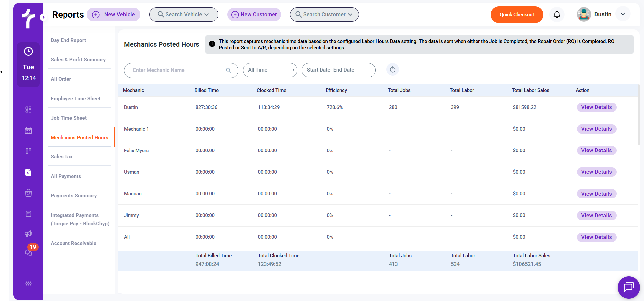Screen dimensions: 644x301
Task: Open the calendar icon in sidebar
Action: [28, 130]
